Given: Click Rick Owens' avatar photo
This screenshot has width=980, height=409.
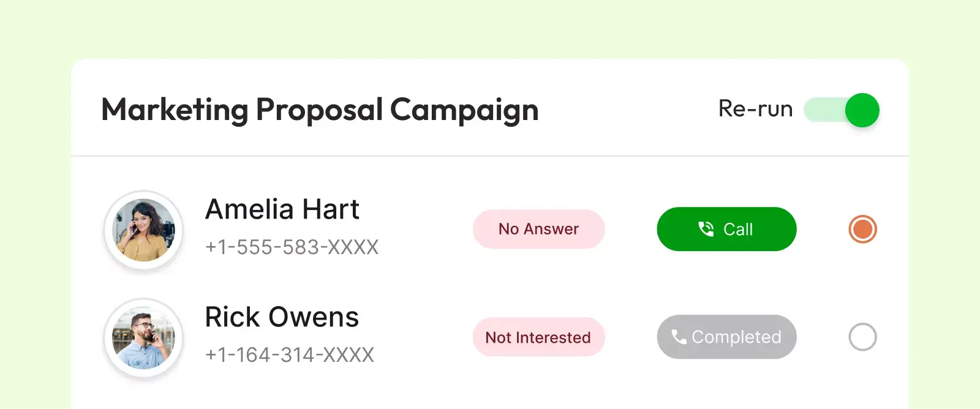Looking at the screenshot, I should [143, 337].
